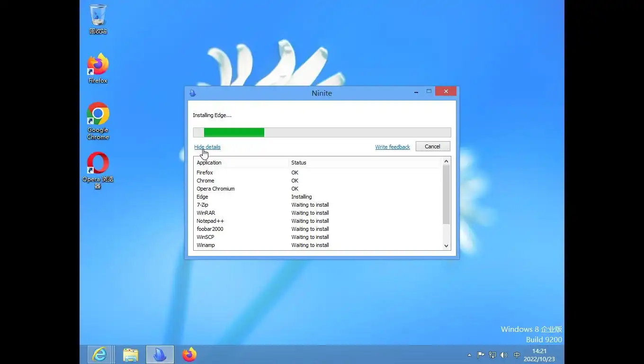This screenshot has height=364, width=644.
Task: Select the WinRAR row
Action: (318, 213)
